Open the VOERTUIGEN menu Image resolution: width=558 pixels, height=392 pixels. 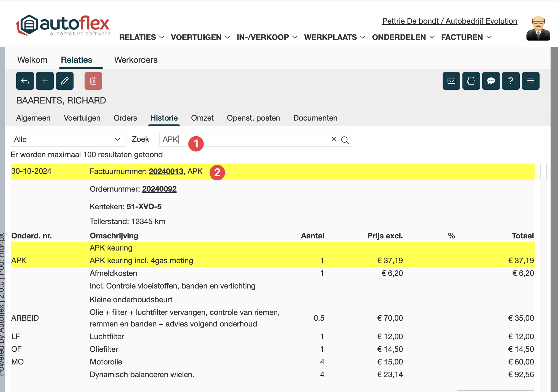point(201,37)
